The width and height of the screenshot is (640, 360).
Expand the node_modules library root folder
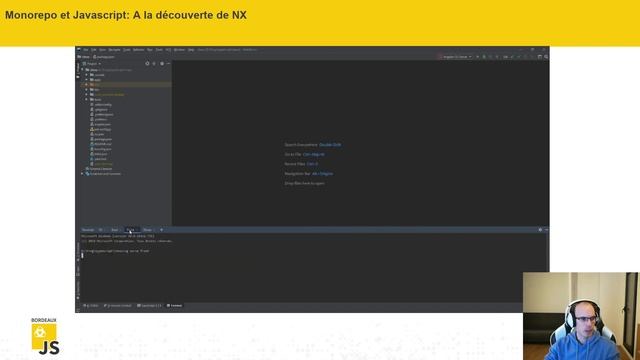[87, 94]
